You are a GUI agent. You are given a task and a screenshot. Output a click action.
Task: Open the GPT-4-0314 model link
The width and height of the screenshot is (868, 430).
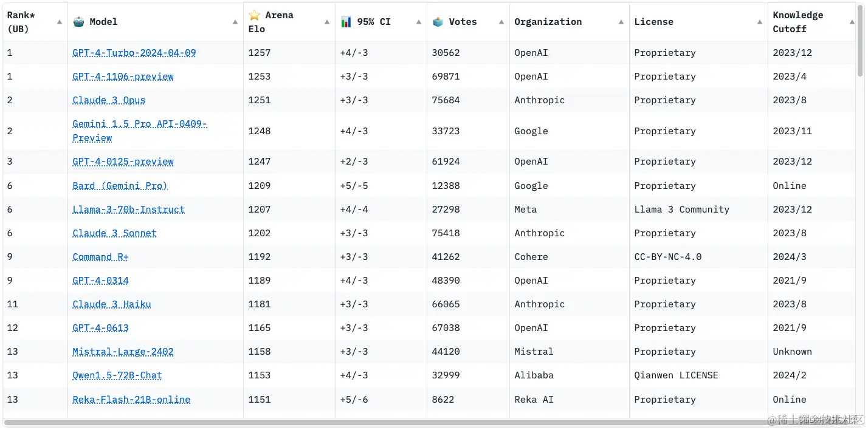tap(100, 281)
